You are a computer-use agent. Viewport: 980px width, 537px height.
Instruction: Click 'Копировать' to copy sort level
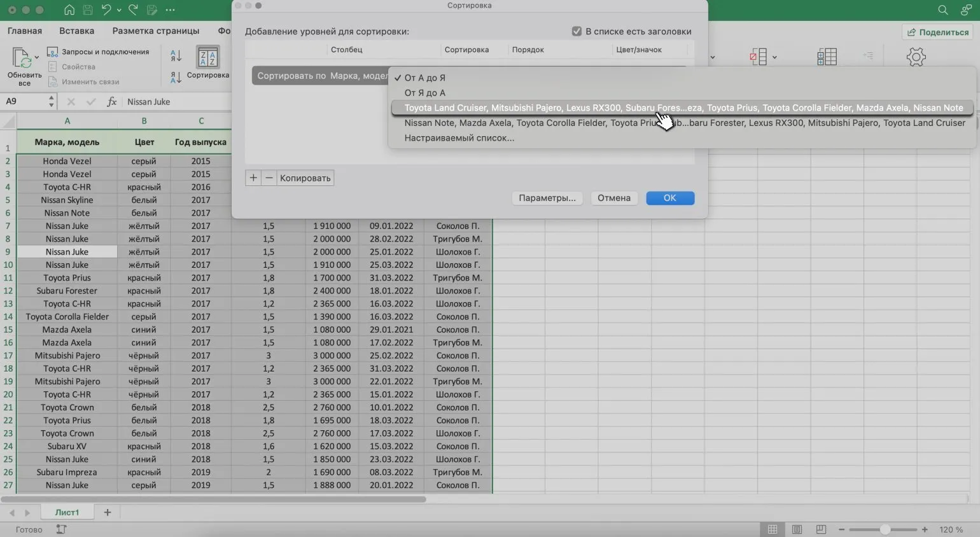[305, 178]
